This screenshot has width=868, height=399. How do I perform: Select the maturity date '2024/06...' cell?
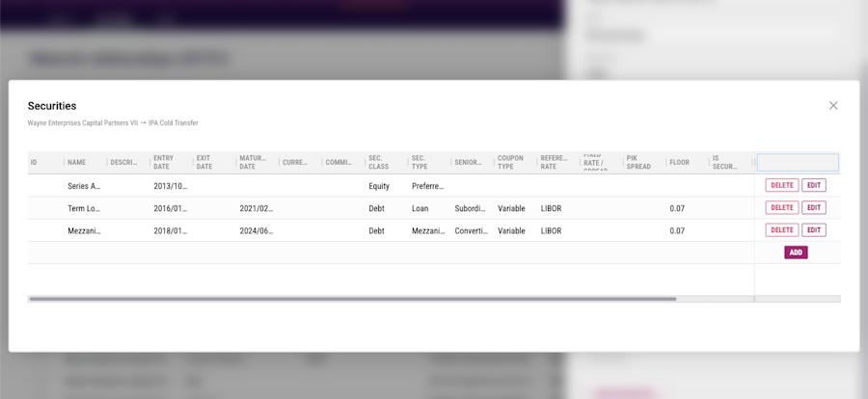[257, 230]
